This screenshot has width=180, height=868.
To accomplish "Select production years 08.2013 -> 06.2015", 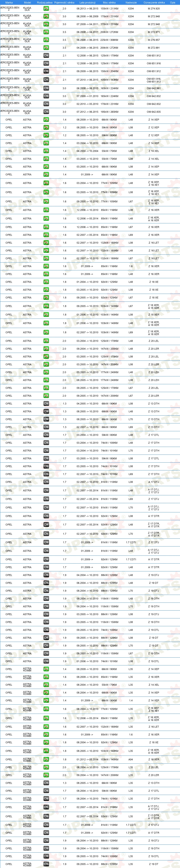I will 87,9.
